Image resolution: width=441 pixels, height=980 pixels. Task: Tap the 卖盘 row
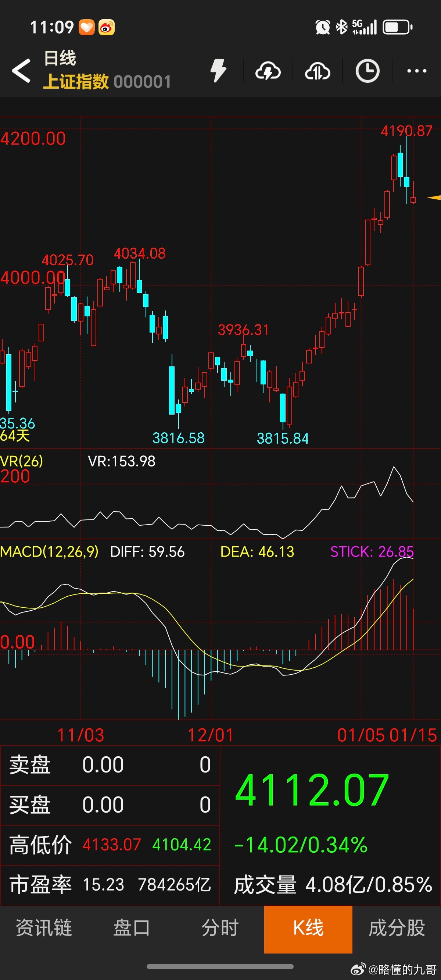110,765
